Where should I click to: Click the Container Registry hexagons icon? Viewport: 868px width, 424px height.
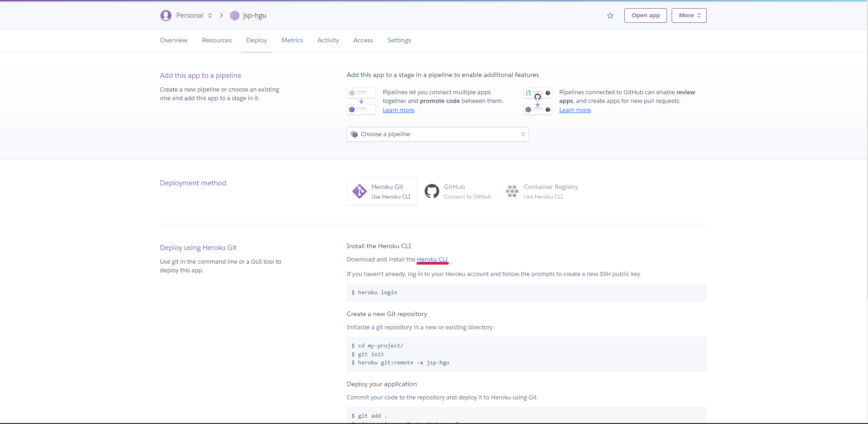(x=512, y=191)
